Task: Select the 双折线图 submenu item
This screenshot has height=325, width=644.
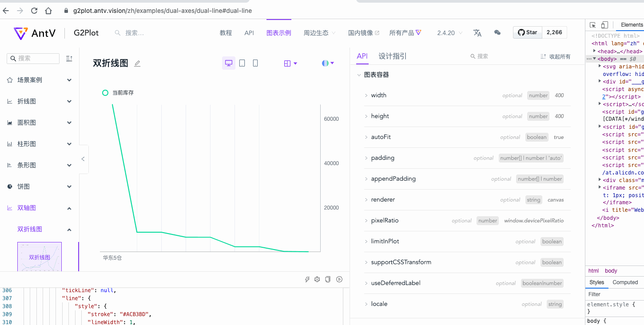Action: [x=30, y=229]
